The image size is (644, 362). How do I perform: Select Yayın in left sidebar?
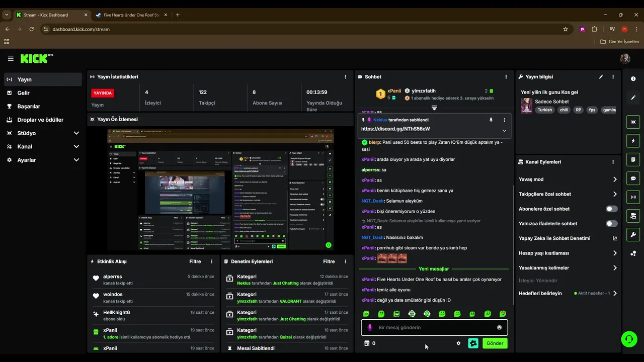point(43,79)
